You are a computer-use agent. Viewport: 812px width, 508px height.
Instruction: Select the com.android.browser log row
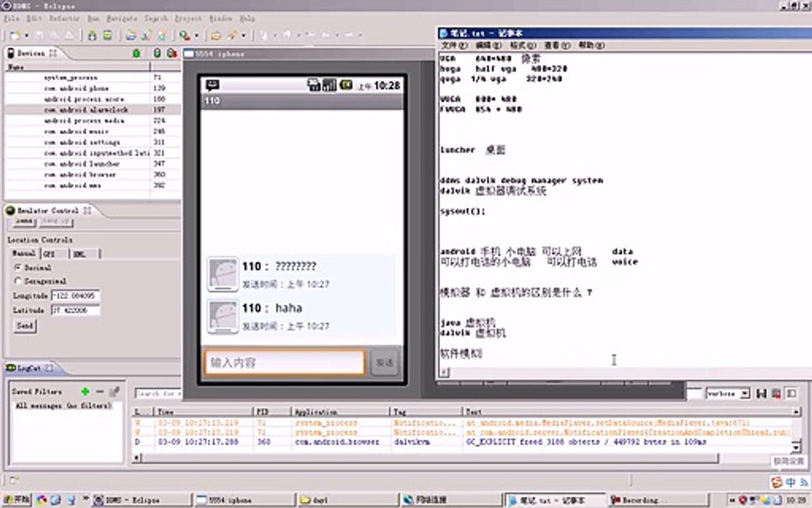click(461, 442)
